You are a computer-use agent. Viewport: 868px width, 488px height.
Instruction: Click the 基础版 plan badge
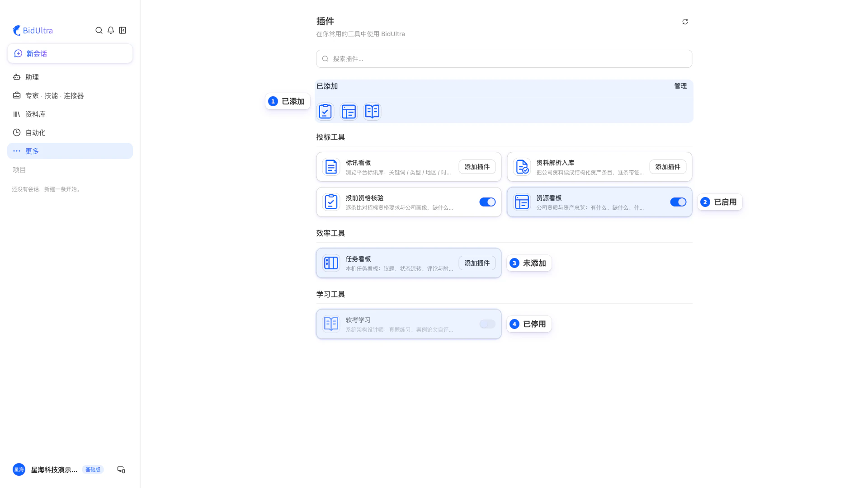click(93, 469)
